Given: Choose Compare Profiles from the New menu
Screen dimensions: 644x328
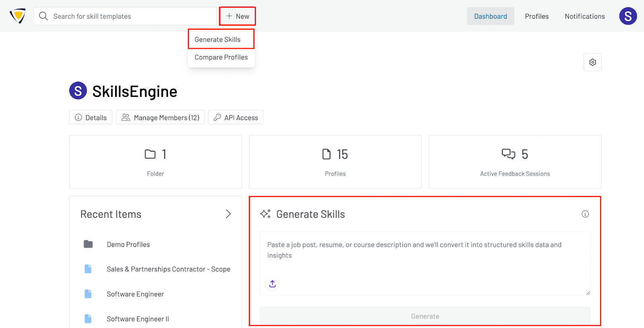Looking at the screenshot, I should point(221,57).
